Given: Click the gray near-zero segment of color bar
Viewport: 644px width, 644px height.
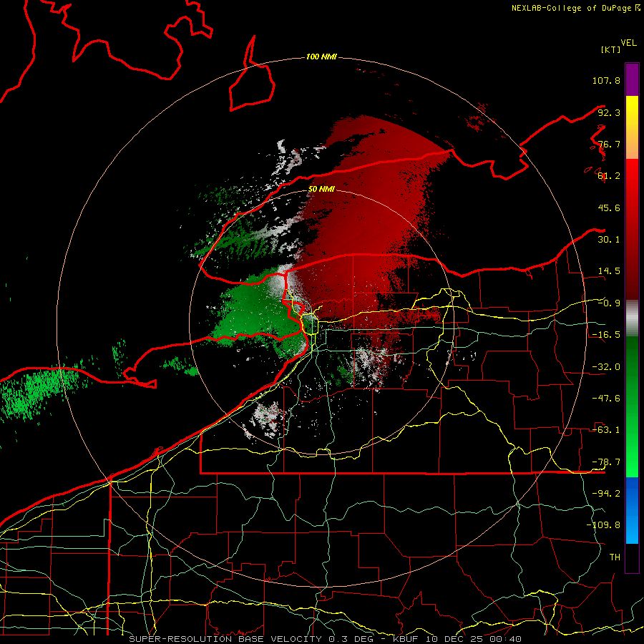Looking at the screenshot, I should 632,318.
